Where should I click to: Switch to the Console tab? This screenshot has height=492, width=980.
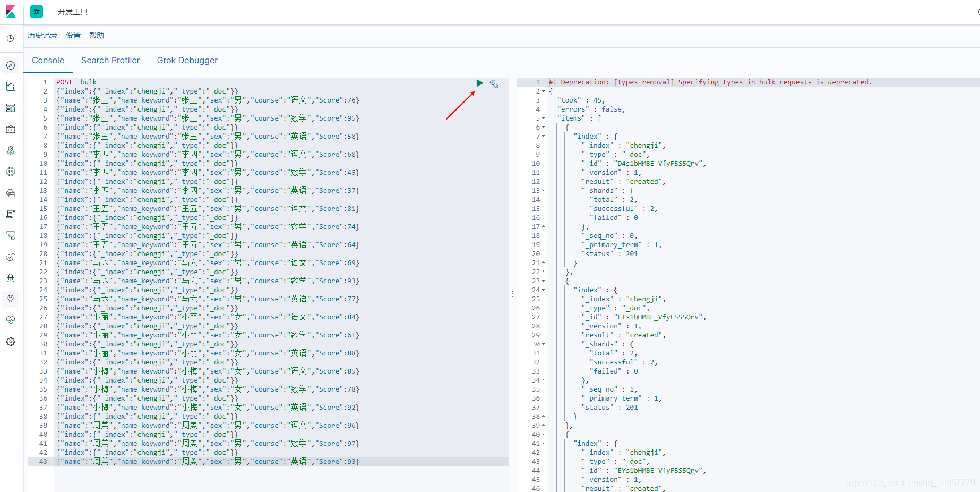tap(48, 61)
